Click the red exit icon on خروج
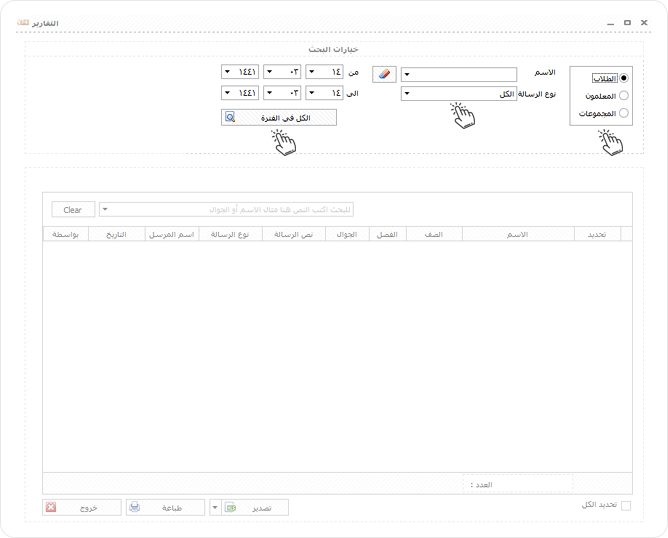Viewport: 668px width, 538px height. click(51, 507)
